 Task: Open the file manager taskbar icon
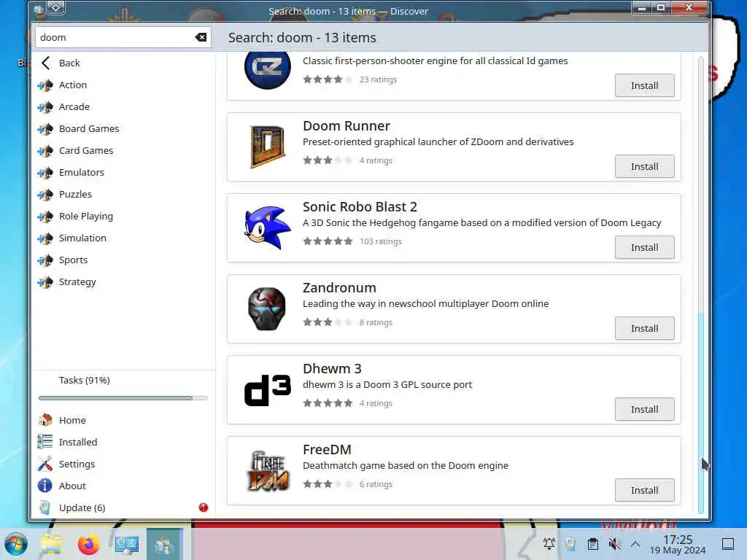[x=51, y=544]
